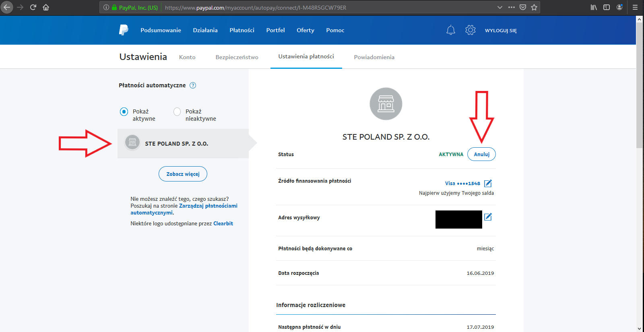This screenshot has width=644, height=332.
Task: Open the Działania menu
Action: 205,30
